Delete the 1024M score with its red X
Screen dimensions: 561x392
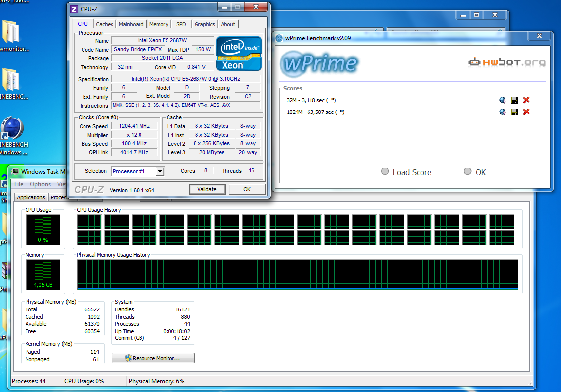[526, 112]
